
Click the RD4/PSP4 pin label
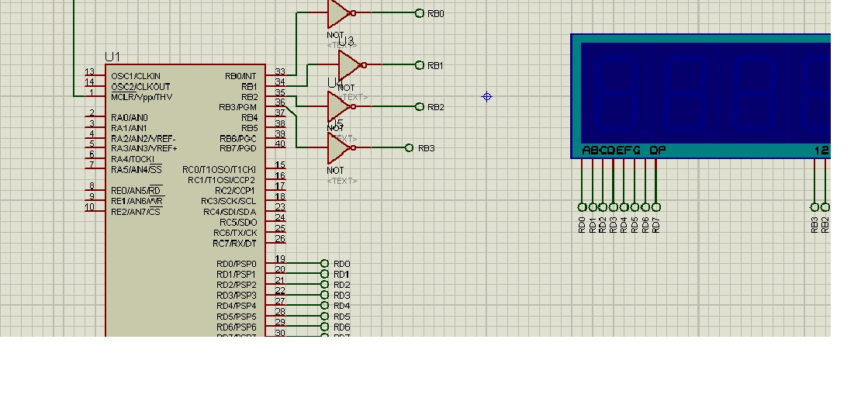237,306
